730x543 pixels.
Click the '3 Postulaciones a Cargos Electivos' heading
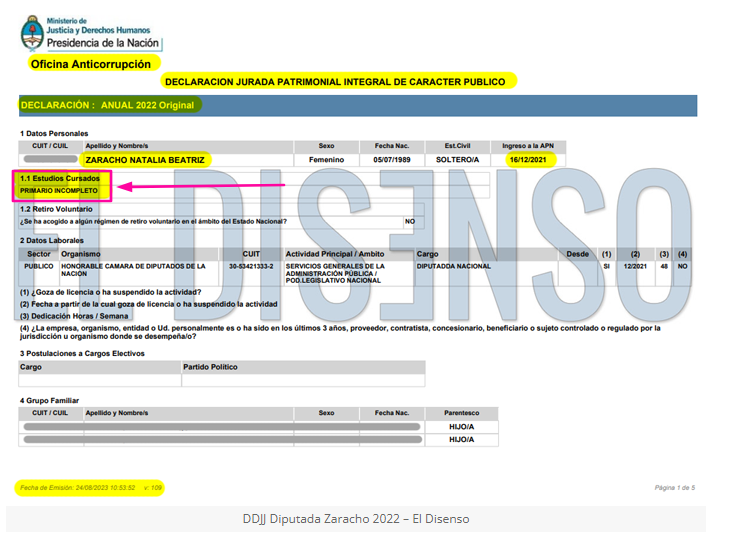tap(82, 353)
